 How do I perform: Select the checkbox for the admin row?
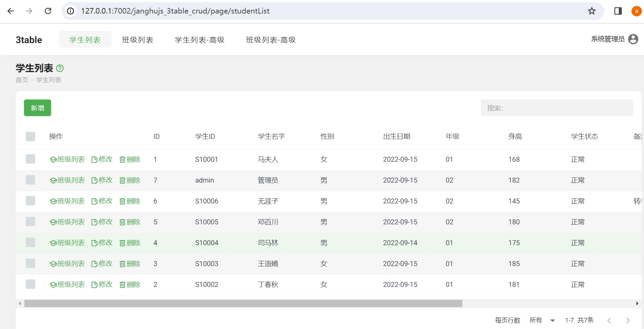click(x=31, y=180)
